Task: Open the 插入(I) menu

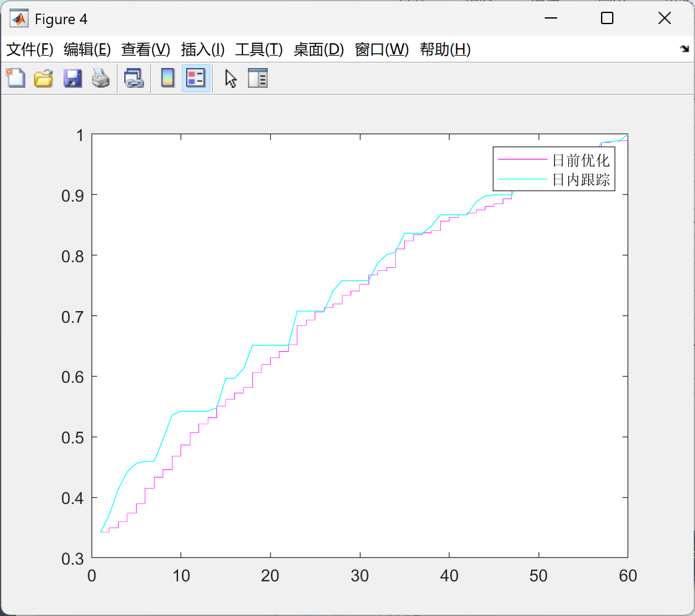Action: click(x=203, y=49)
